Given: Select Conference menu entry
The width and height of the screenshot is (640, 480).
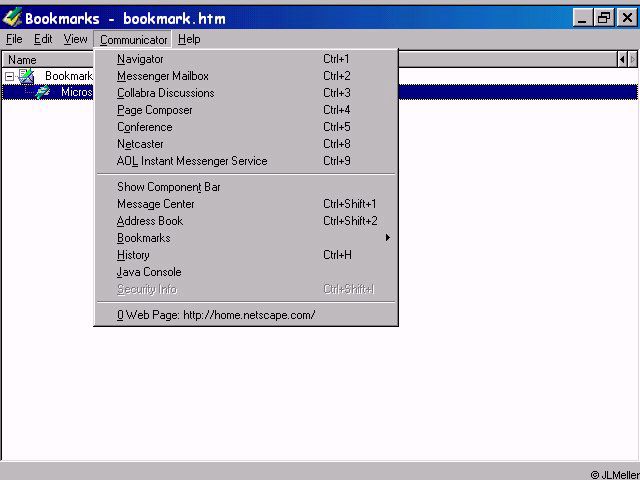Looking at the screenshot, I should 246,127.
